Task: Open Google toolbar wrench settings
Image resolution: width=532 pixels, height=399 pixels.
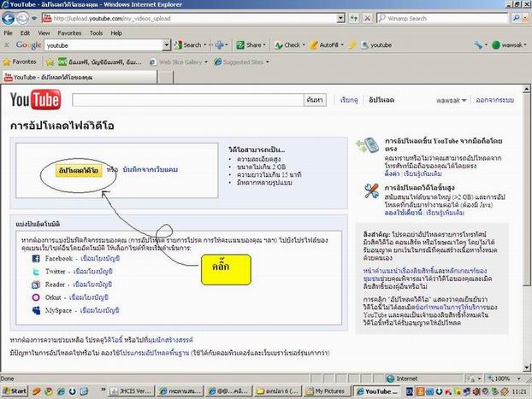Action: [x=478, y=45]
